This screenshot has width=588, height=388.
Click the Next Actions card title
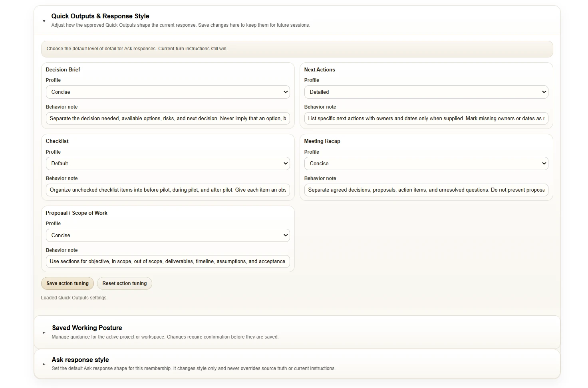(x=320, y=69)
